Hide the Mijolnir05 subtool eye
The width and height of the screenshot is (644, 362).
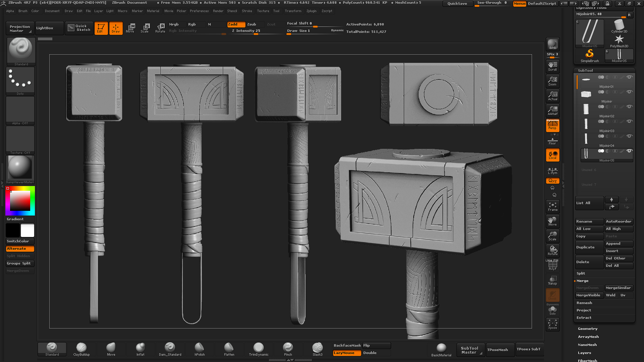coord(629,151)
